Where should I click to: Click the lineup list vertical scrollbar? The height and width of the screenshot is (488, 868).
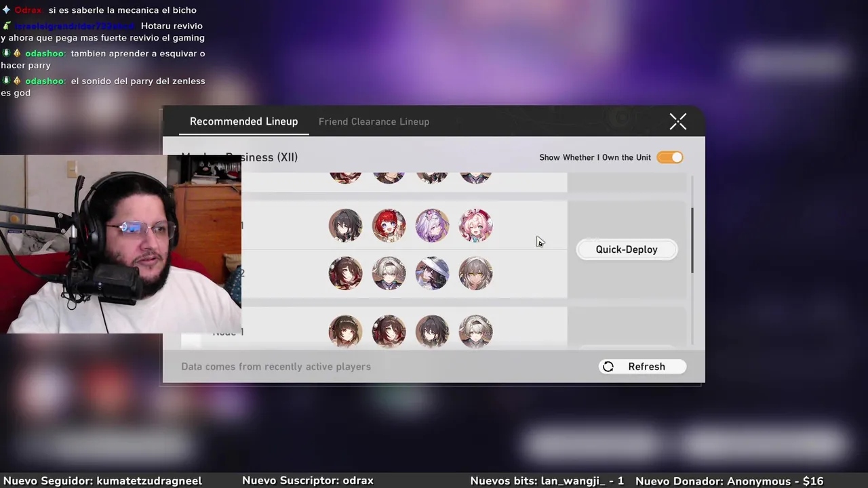click(692, 241)
